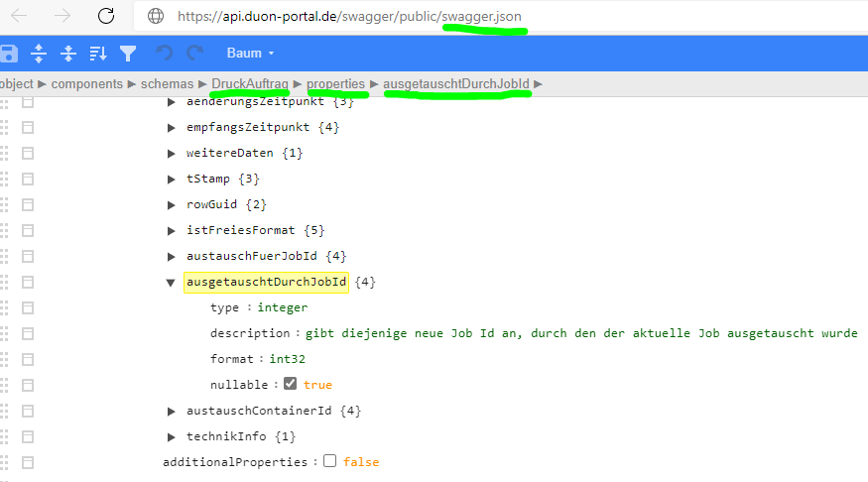This screenshot has height=482, width=868.
Task: Click the save icon in the editor toolbar
Action: click(x=8, y=53)
